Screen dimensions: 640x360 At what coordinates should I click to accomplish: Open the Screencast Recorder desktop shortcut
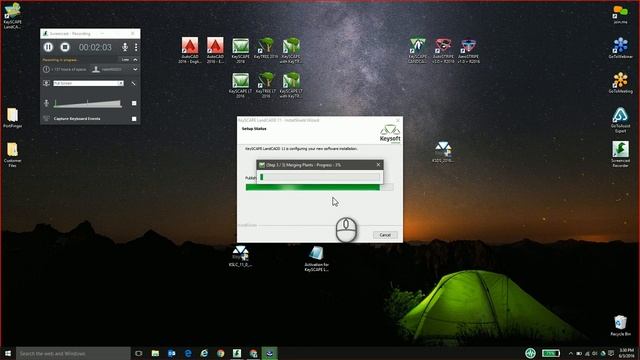620,155
